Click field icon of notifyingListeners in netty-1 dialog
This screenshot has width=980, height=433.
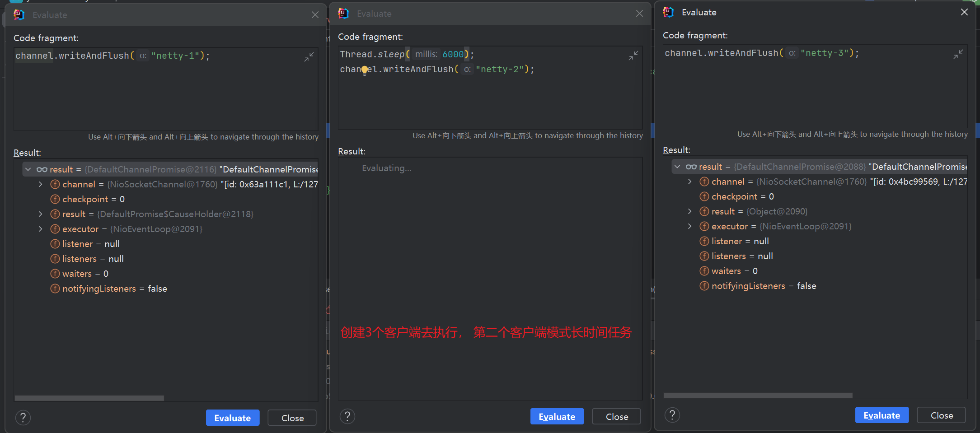55,289
